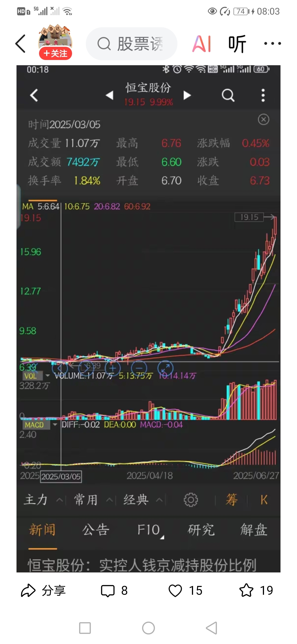The height and width of the screenshot is (644, 297).
Task: Zoom in the K-line with plus icon
Action: pyautogui.click(x=112, y=368)
